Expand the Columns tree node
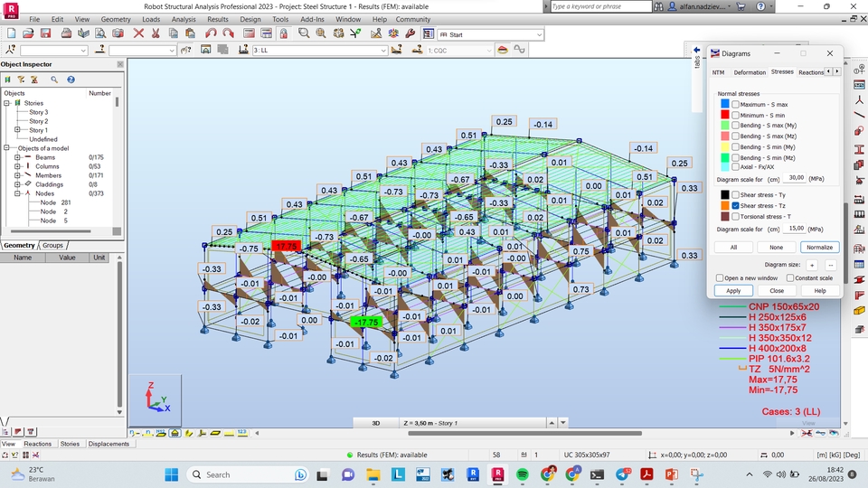This screenshot has height=488, width=868. 17,166
